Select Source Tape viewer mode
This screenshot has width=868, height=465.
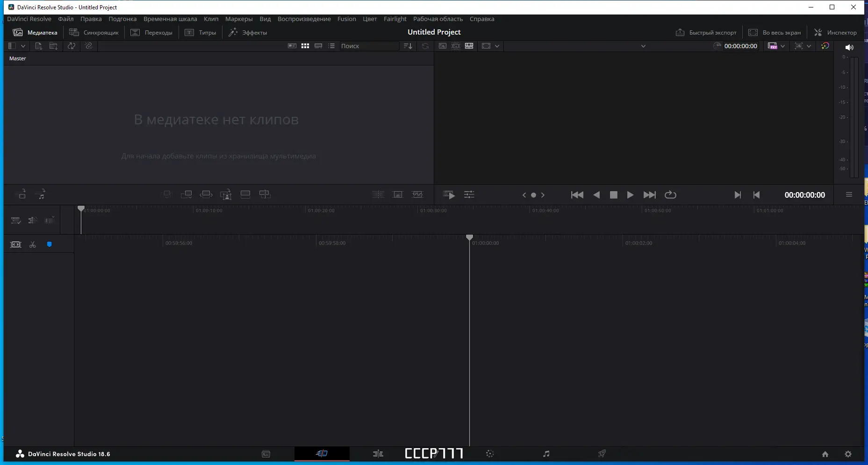(x=456, y=46)
